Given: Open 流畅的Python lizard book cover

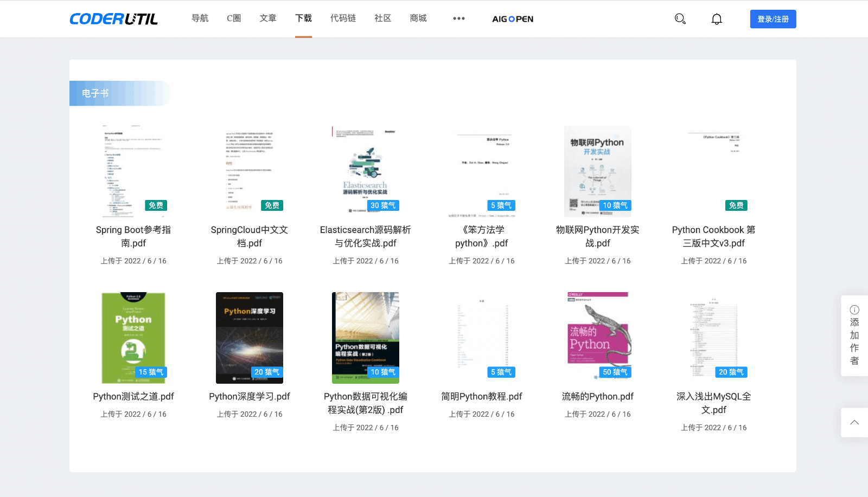Looking at the screenshot, I should click(x=598, y=338).
